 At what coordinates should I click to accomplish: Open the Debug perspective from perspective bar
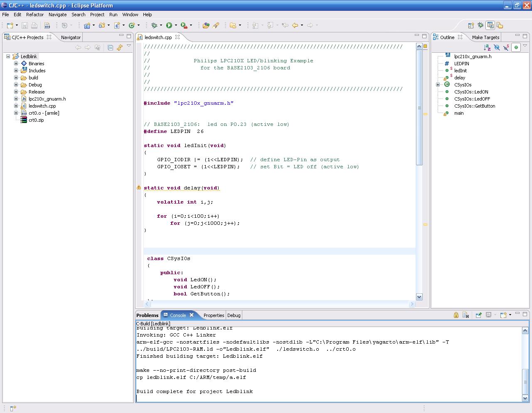coord(480,25)
